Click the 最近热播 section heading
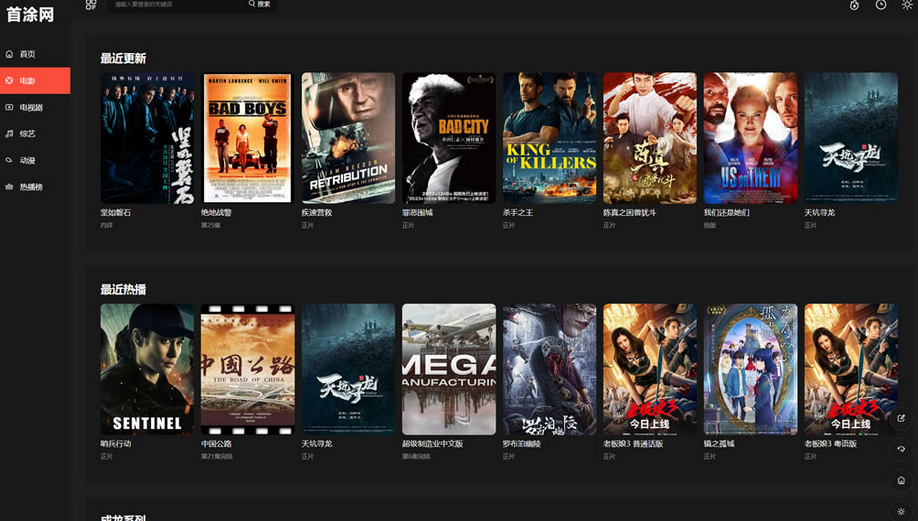Viewport: 918px width, 521px height. tap(123, 289)
